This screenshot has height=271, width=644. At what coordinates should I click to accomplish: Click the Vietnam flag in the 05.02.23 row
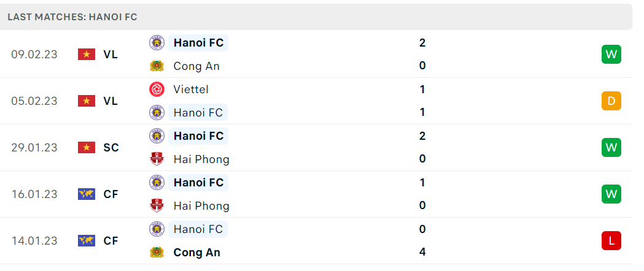(86, 101)
